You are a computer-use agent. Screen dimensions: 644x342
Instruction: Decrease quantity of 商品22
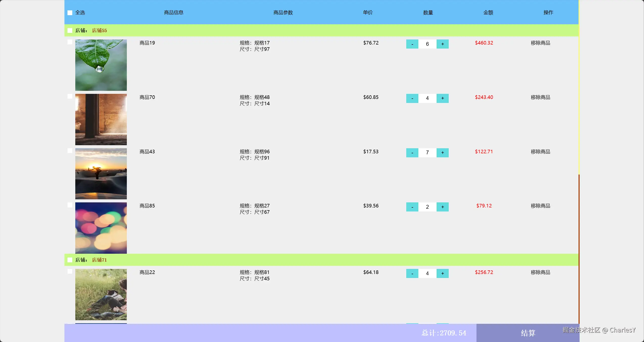point(412,273)
